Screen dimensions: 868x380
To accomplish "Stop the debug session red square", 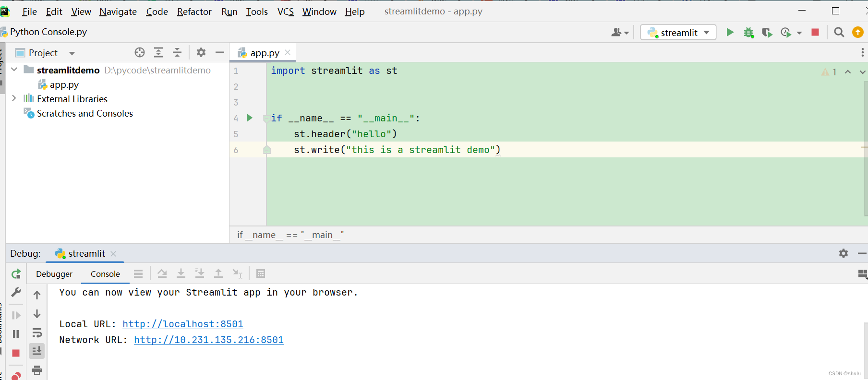I will pos(16,353).
